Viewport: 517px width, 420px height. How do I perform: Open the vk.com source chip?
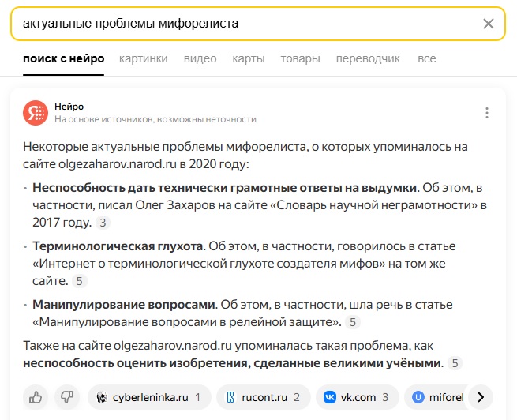pyautogui.click(x=358, y=397)
